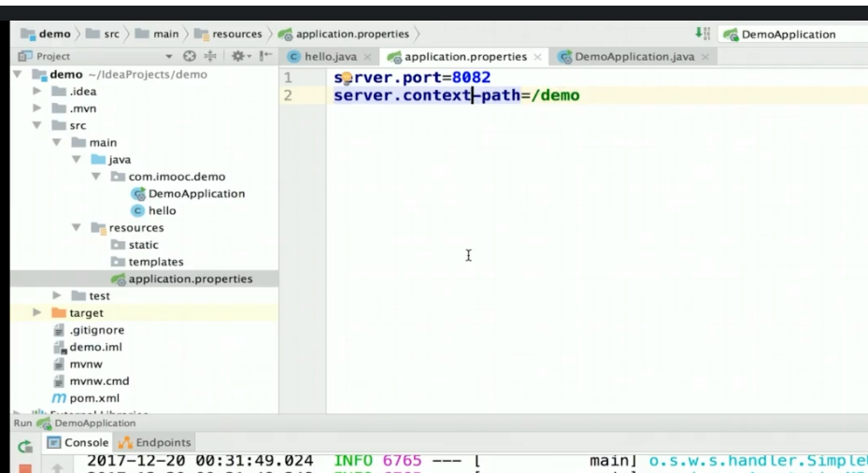The width and height of the screenshot is (868, 473).
Task: Expand the .idea folder
Action: pyautogui.click(x=36, y=92)
